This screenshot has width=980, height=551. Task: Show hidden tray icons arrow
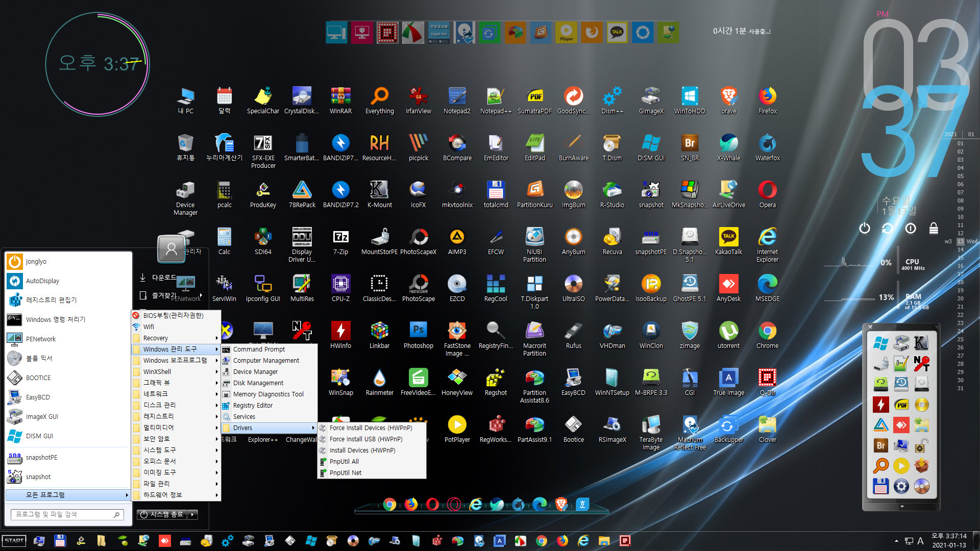[896, 541]
